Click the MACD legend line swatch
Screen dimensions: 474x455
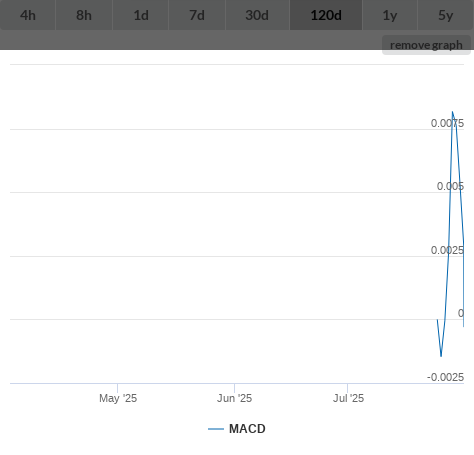pyautogui.click(x=216, y=429)
